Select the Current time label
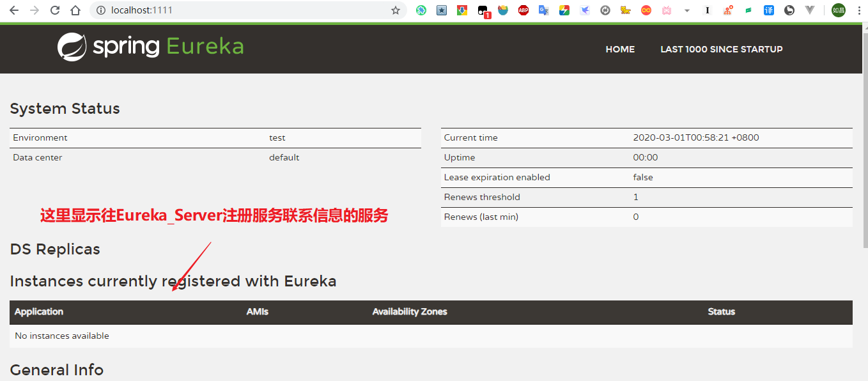This screenshot has width=868, height=381. (x=470, y=137)
